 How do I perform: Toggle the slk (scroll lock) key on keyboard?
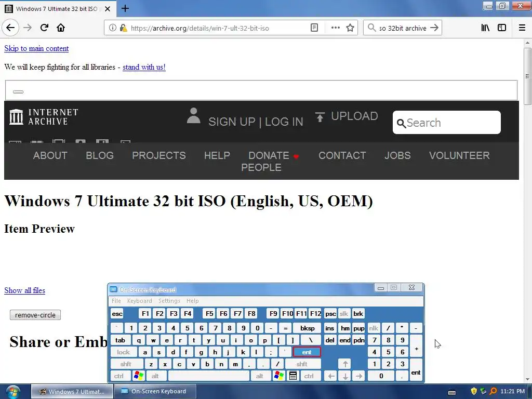pyautogui.click(x=344, y=314)
